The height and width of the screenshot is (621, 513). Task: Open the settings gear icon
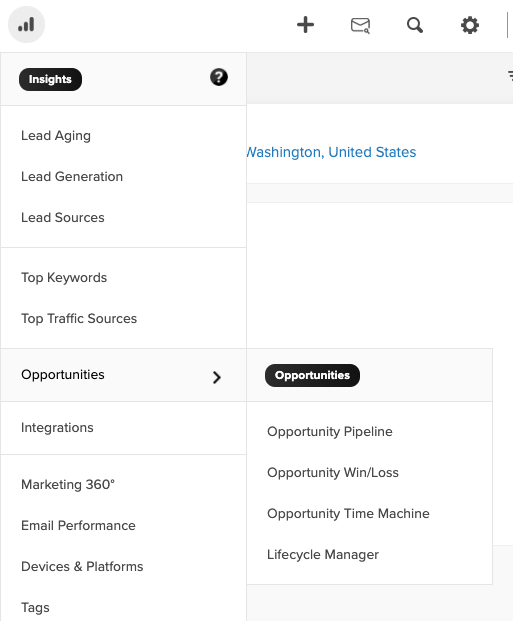pyautogui.click(x=470, y=25)
